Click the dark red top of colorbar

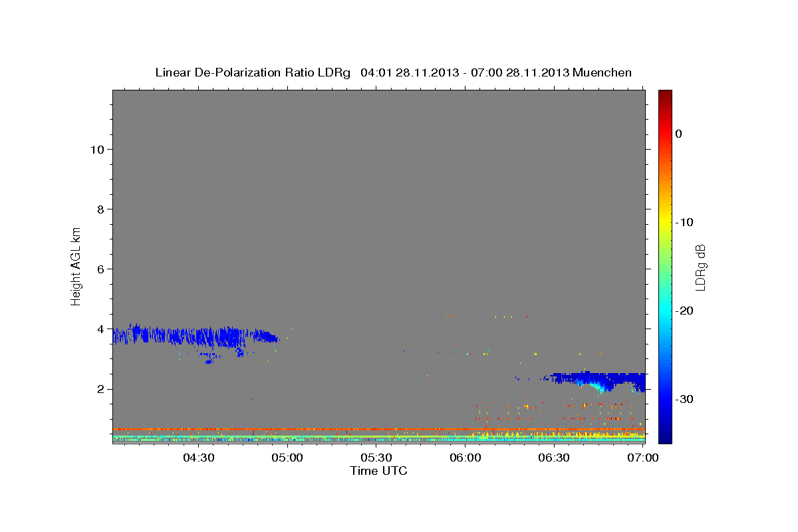[665, 97]
